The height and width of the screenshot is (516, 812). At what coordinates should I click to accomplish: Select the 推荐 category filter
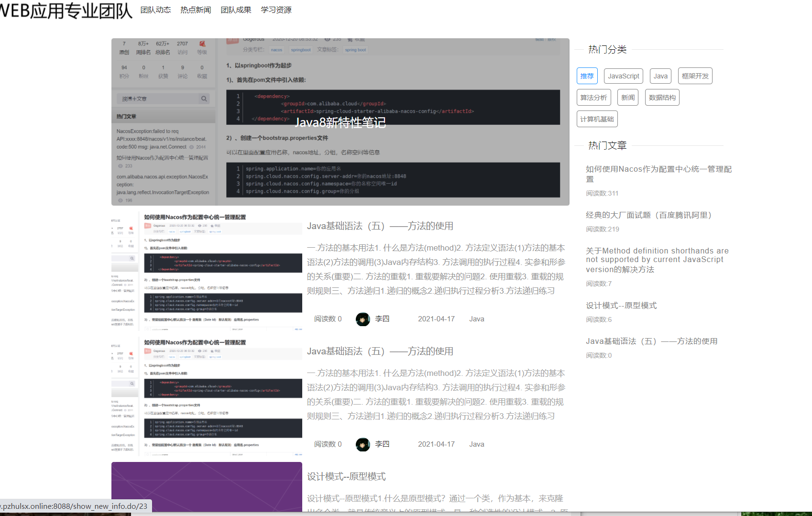pos(587,76)
